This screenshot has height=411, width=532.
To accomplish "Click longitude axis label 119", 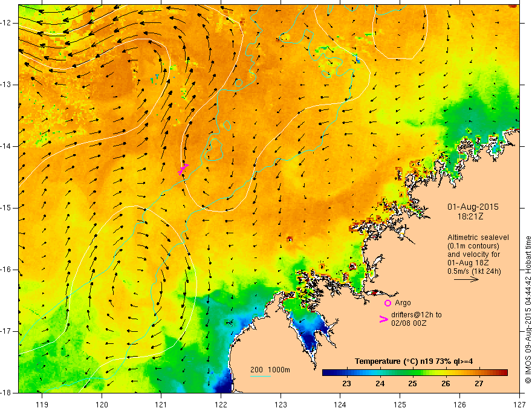I will tap(42, 404).
